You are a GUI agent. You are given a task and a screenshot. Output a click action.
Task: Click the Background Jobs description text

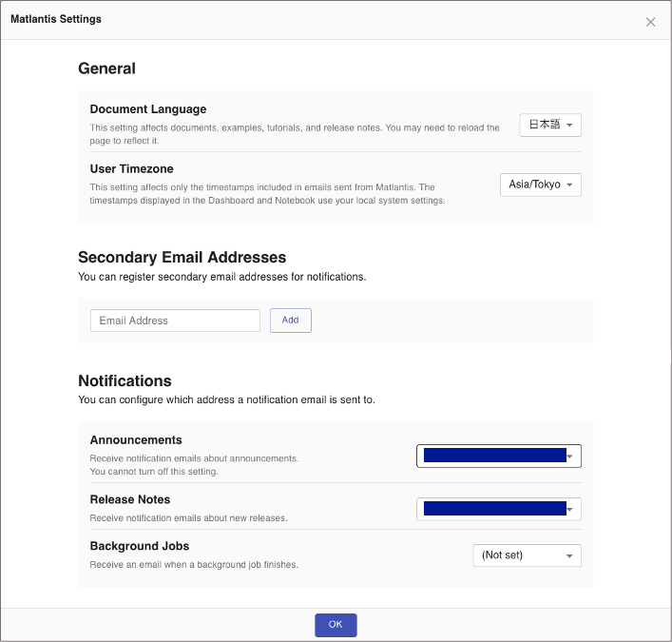coord(194,565)
